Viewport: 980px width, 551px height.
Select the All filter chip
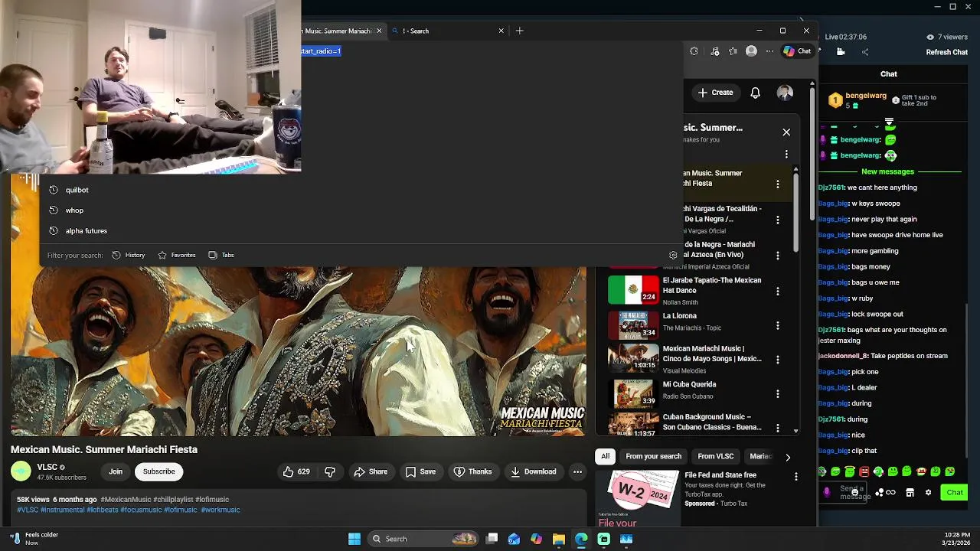coord(605,456)
